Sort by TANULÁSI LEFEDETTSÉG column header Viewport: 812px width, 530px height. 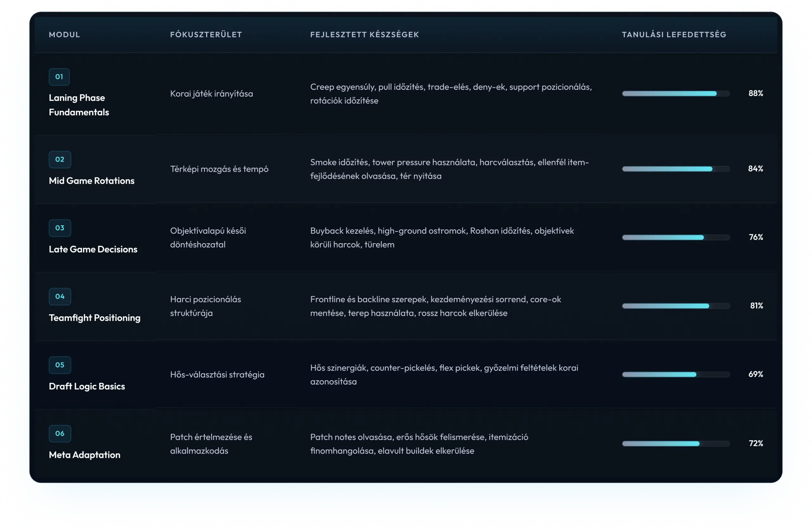point(674,35)
